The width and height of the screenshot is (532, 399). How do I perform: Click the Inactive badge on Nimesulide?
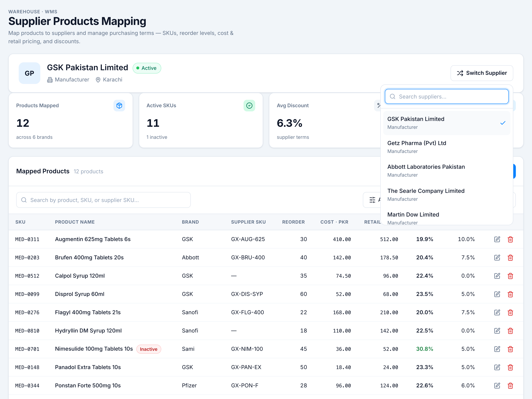tap(149, 349)
